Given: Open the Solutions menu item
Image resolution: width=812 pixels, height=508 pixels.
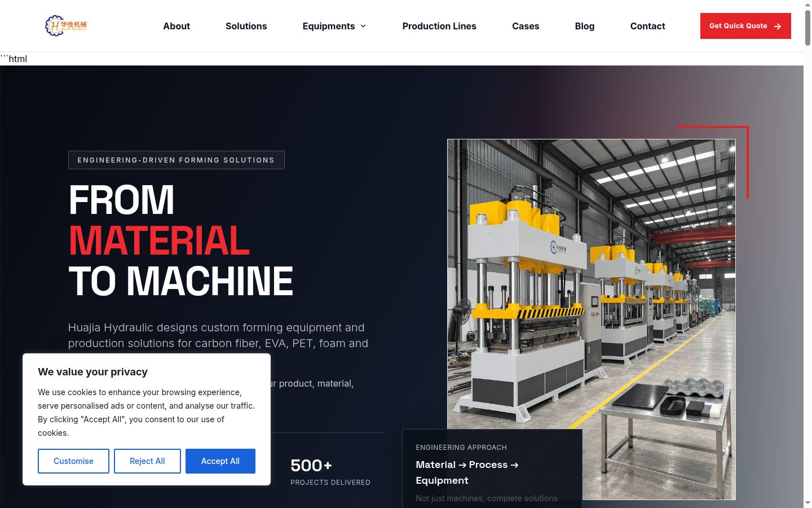Looking at the screenshot, I should pos(246,26).
